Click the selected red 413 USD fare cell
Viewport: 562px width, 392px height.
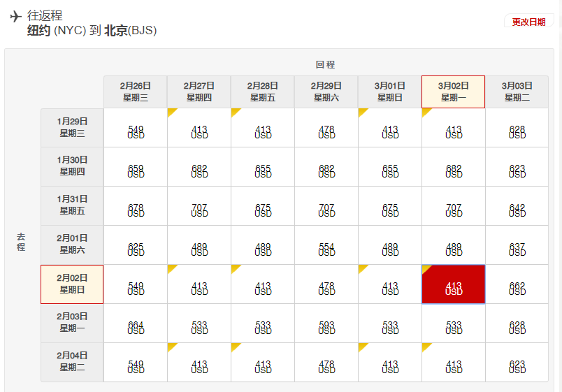pyautogui.click(x=454, y=284)
